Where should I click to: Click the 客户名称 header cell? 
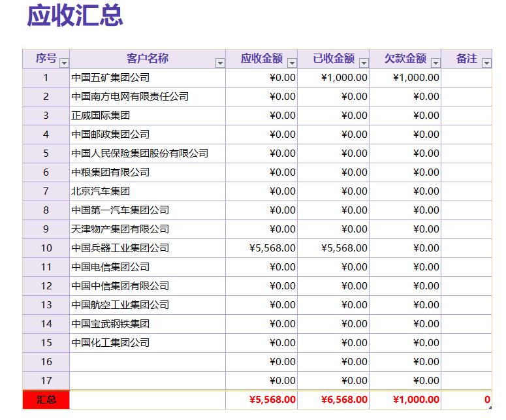click(148, 59)
